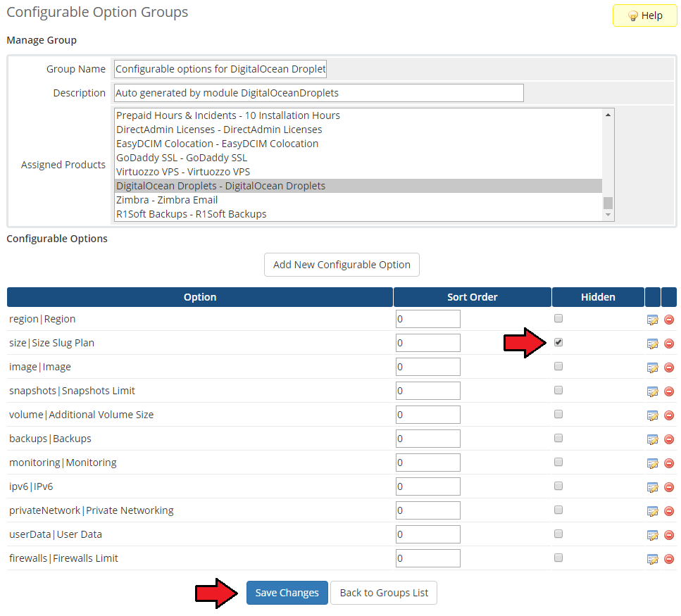This screenshot has width=681, height=616.
Task: Enable Hidden for privateNetwork|Private Networking
Action: pos(558,509)
